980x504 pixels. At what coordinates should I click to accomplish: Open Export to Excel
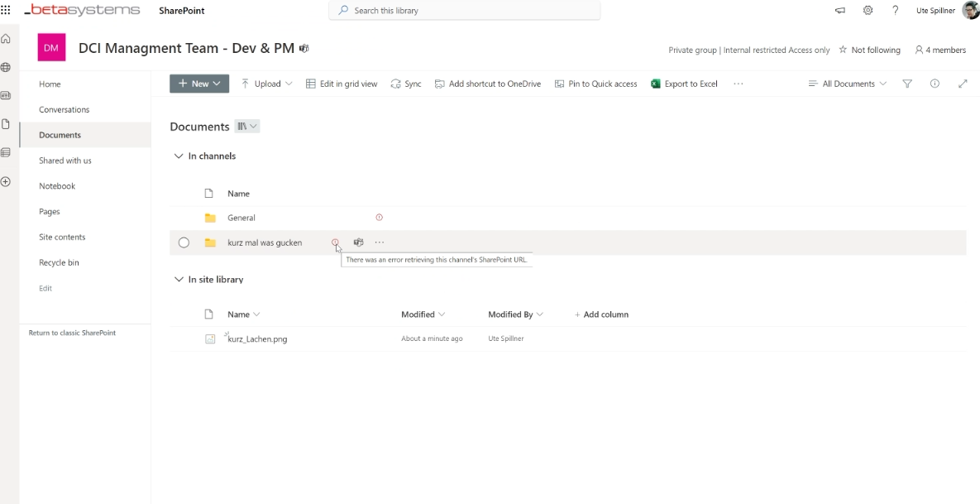(x=684, y=83)
